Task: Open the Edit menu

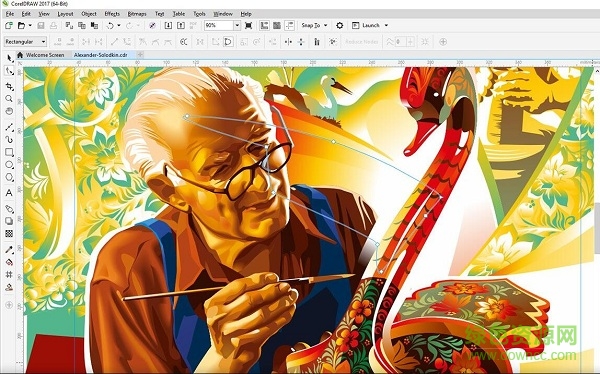Action: pyautogui.click(x=26, y=14)
